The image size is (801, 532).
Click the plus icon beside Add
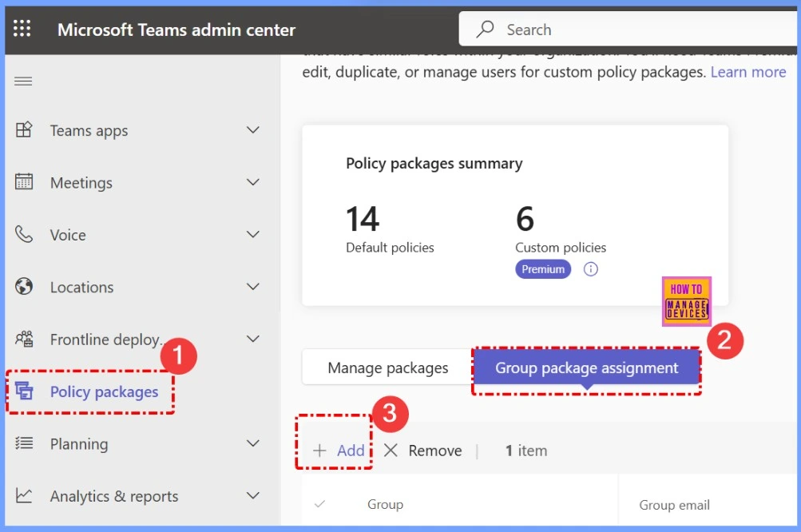319,451
